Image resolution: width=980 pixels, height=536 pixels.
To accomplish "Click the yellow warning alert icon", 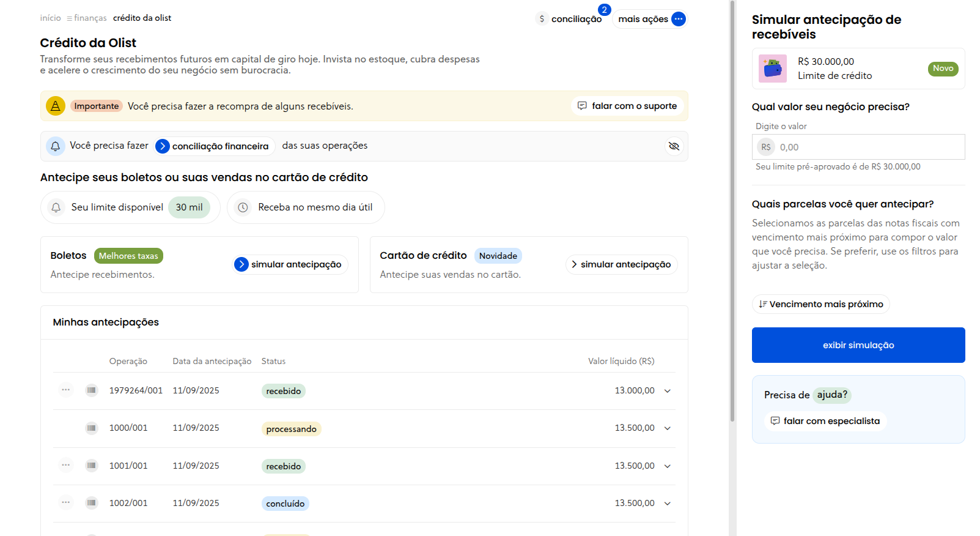I will 56,106.
